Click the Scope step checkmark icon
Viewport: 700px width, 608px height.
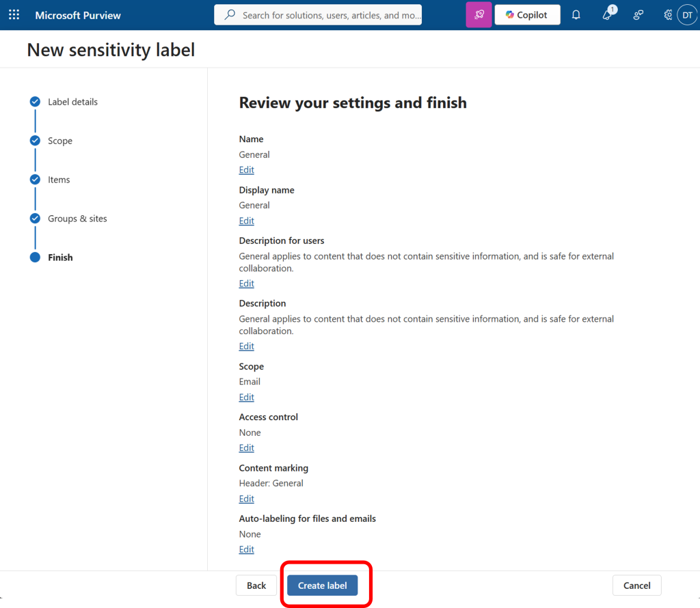click(35, 141)
